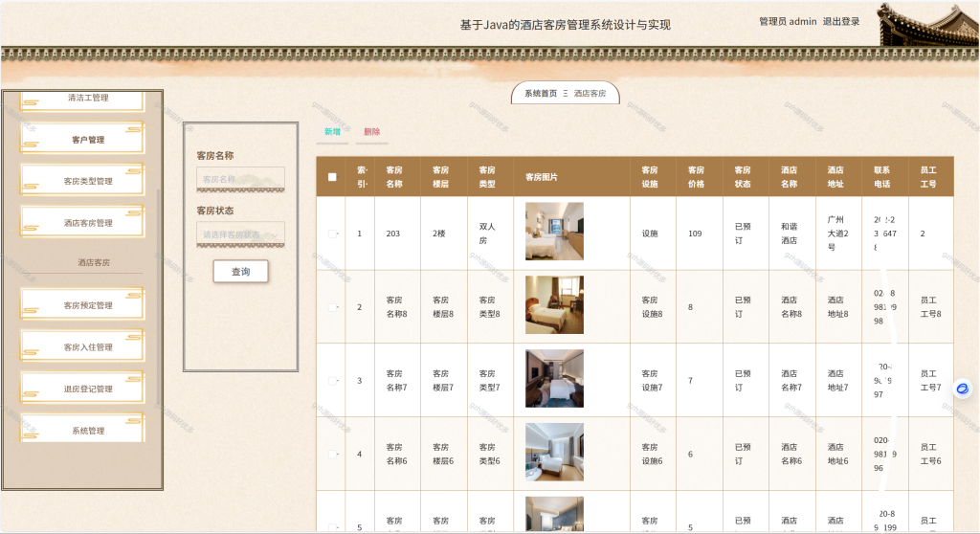Open 客房名称7 room photo thumbnail
Image resolution: width=980 pixels, height=534 pixels.
tap(554, 378)
